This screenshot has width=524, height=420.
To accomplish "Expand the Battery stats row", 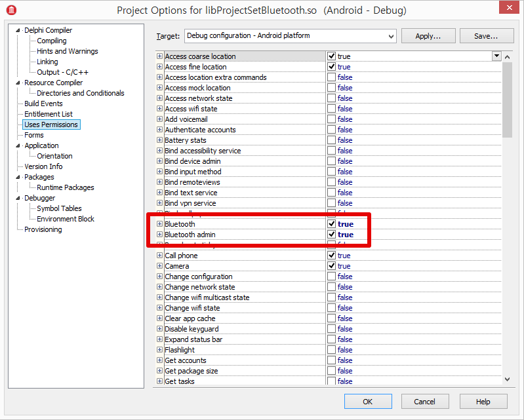I will [160, 140].
